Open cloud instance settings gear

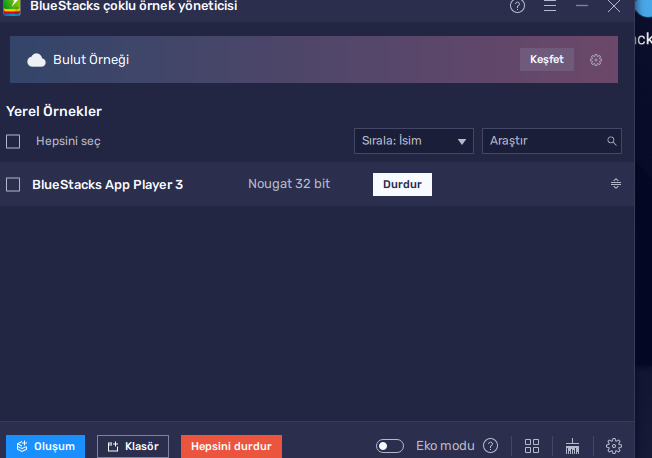point(596,60)
